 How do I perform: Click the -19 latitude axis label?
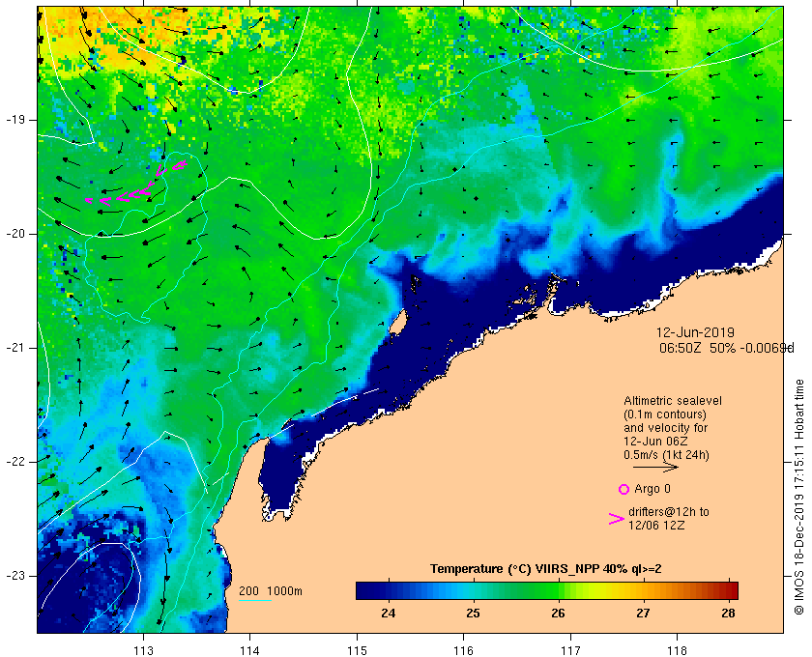tap(14, 120)
